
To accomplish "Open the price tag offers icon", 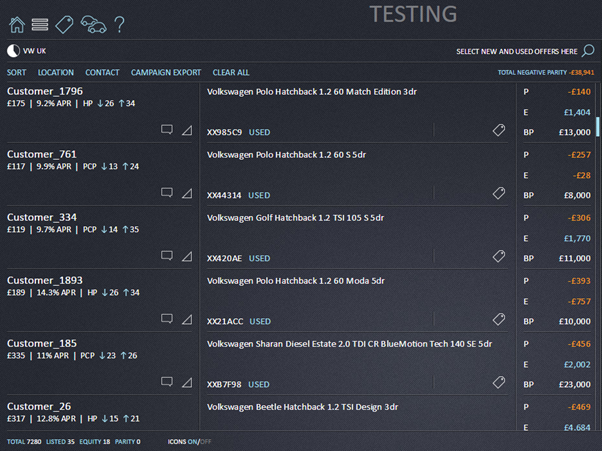I will 64,25.
